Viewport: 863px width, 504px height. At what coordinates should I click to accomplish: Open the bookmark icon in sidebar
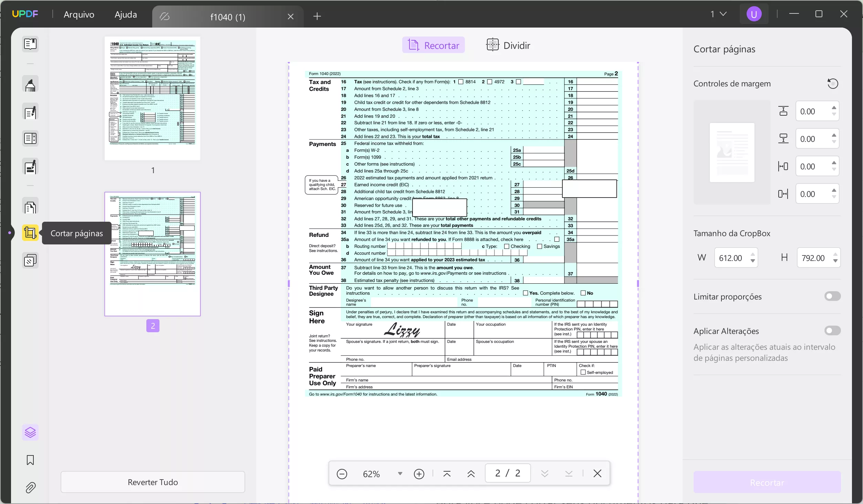[30, 460]
